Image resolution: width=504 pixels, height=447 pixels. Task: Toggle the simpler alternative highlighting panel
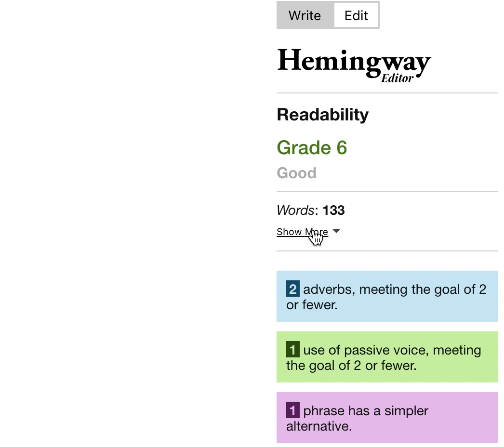[387, 417]
